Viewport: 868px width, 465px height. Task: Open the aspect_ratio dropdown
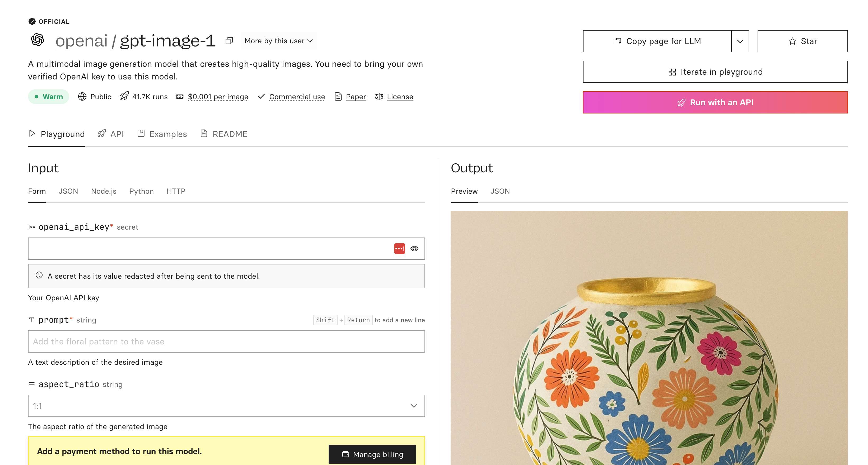226,406
